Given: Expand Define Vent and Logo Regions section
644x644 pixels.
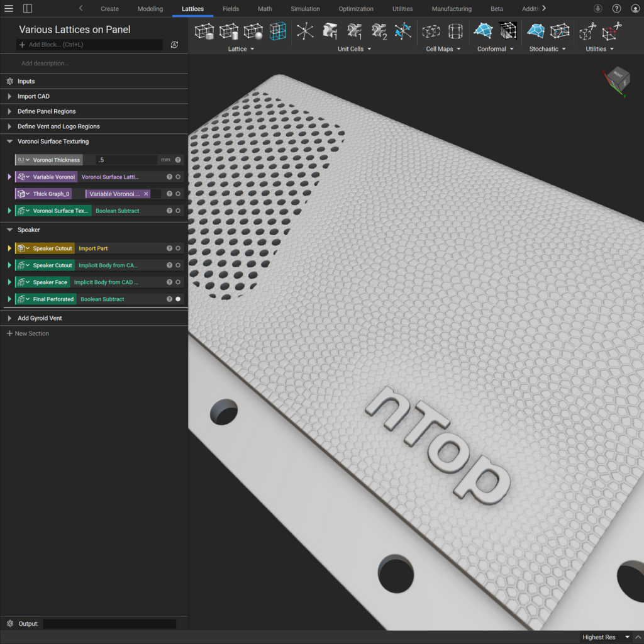Looking at the screenshot, I should pyautogui.click(x=9, y=126).
